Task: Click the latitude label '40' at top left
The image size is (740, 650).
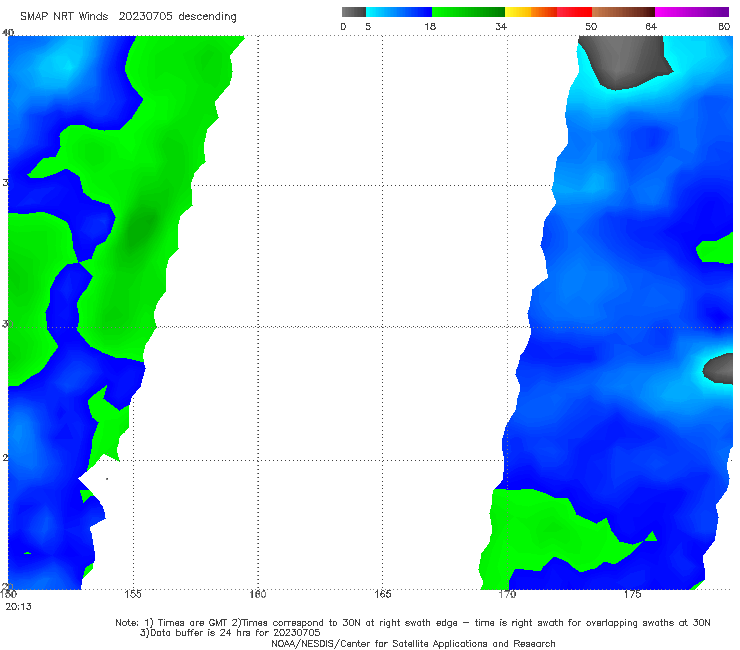Action: [8, 32]
